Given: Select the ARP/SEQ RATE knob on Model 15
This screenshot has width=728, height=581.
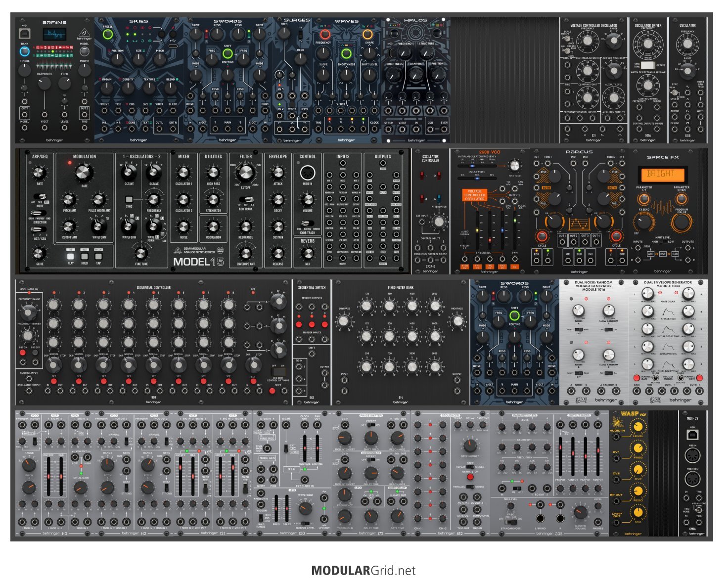Looking at the screenshot, I should [x=40, y=173].
